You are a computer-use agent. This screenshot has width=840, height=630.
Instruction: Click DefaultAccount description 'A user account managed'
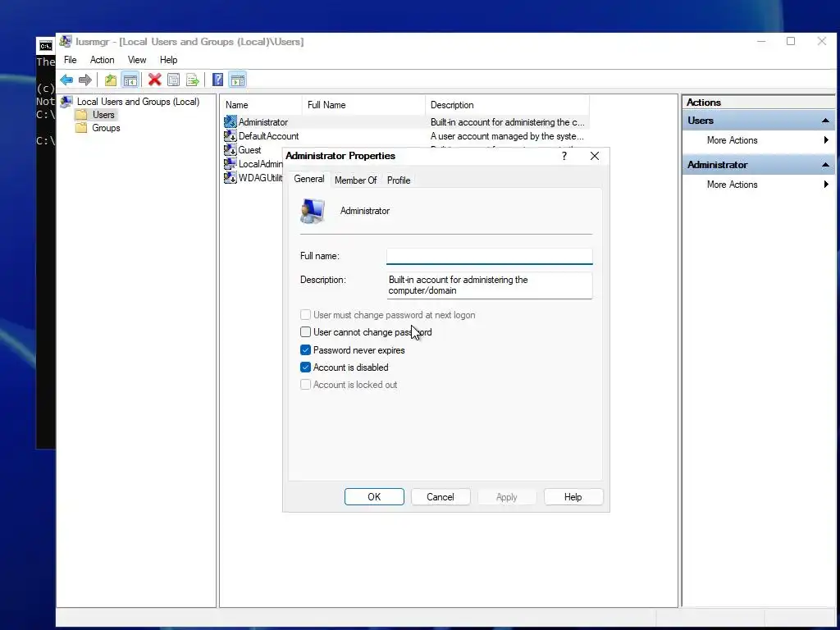click(x=507, y=136)
